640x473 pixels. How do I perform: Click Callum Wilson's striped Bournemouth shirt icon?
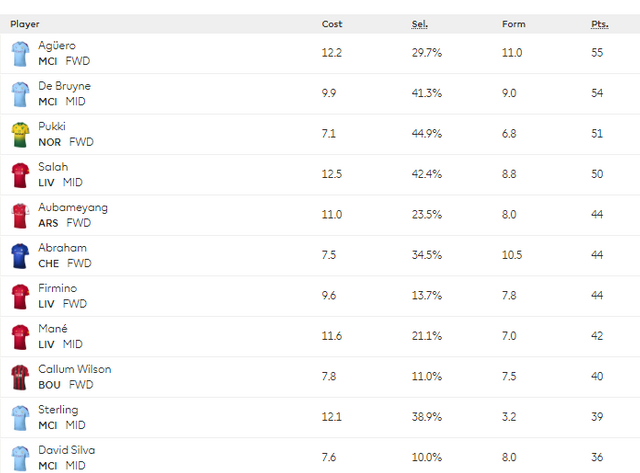pos(20,377)
